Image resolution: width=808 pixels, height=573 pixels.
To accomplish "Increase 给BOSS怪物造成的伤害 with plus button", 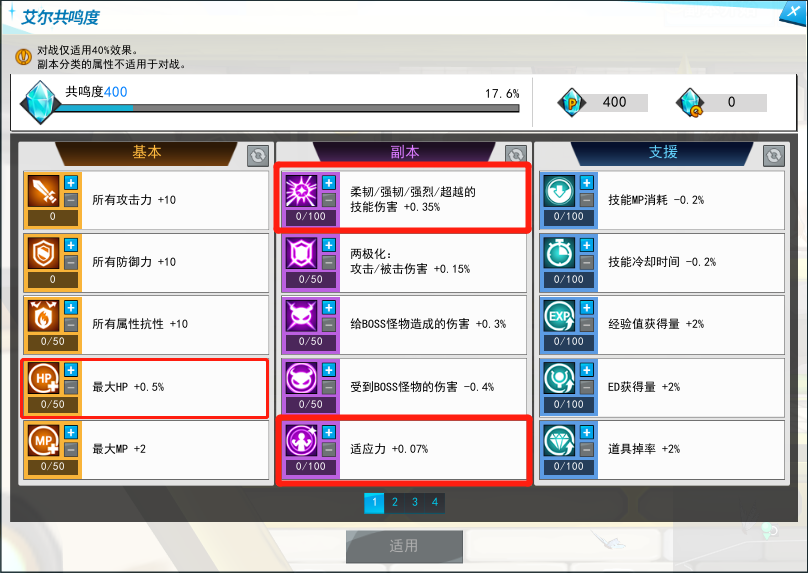I will click(329, 308).
